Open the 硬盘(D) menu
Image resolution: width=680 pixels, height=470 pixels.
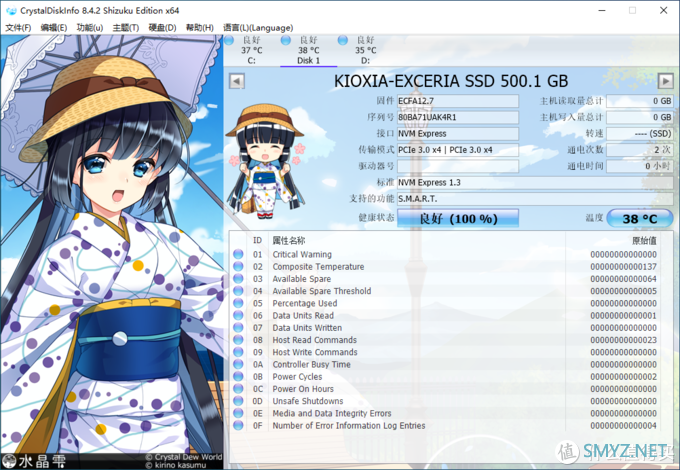162,28
